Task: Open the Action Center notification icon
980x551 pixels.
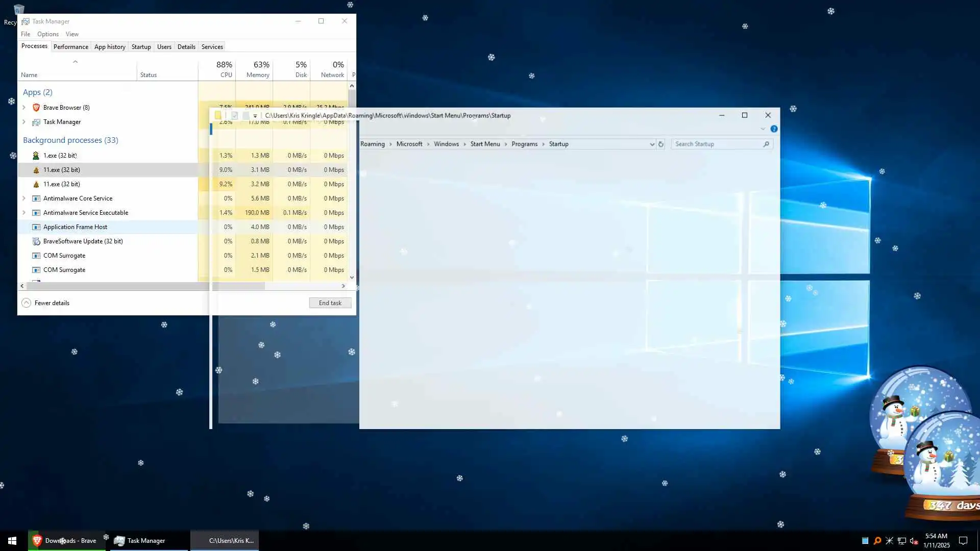Action: click(963, 541)
